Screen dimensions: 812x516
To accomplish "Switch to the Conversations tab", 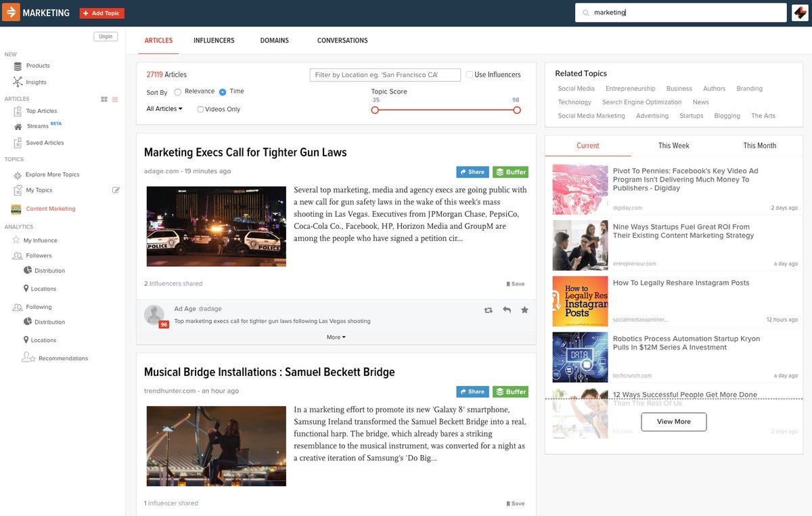I will (x=342, y=41).
